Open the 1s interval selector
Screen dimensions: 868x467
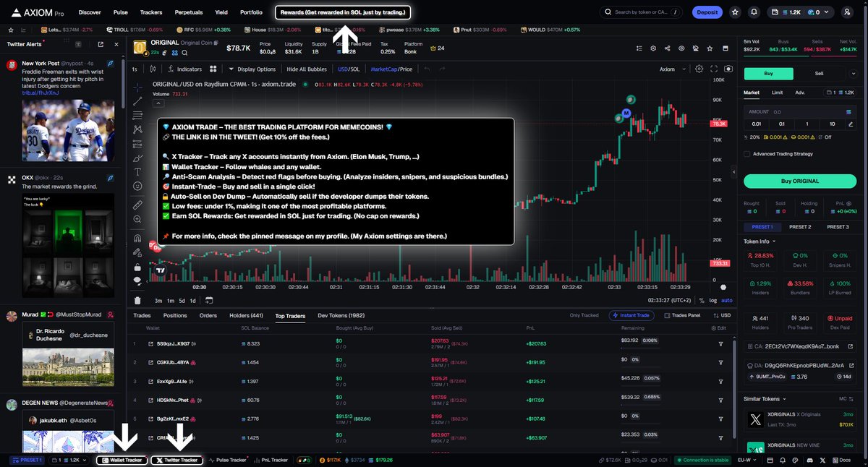pos(135,69)
